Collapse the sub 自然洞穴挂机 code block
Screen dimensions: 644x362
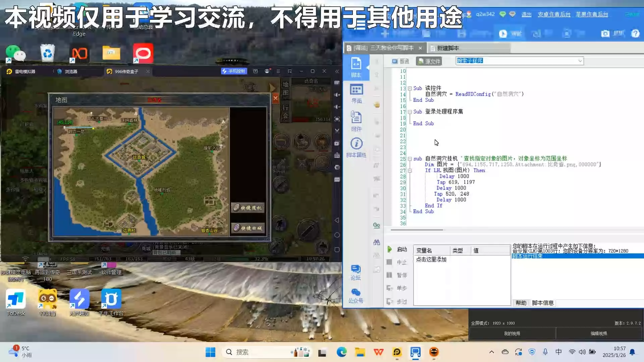click(x=410, y=159)
